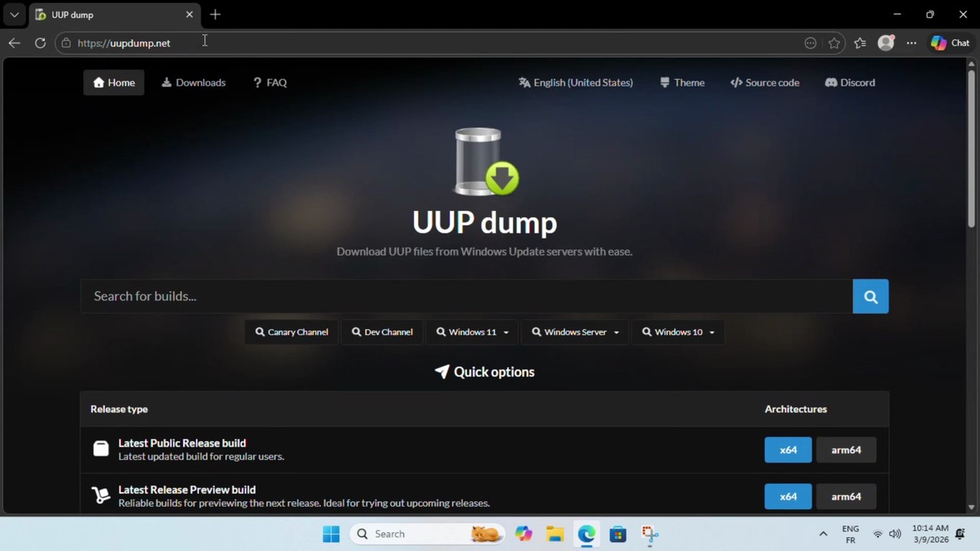
Task: Add this page to favorites with star
Action: 834,43
